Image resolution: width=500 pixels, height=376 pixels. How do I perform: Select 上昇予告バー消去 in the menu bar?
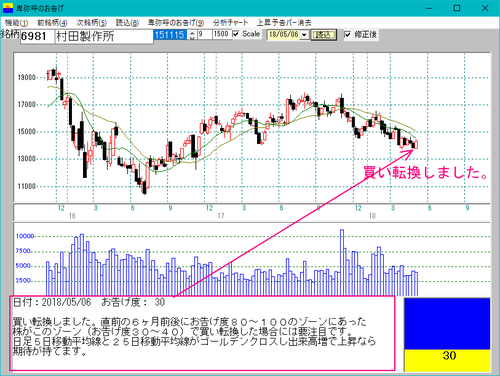tap(284, 23)
